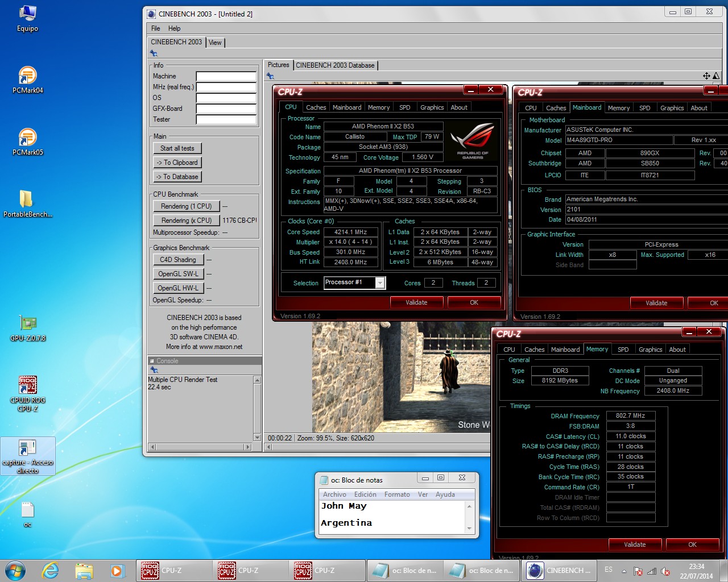Screen dimensions: 728x582
Task: Open the Caches tab in first CPU-Z window
Action: coord(316,107)
